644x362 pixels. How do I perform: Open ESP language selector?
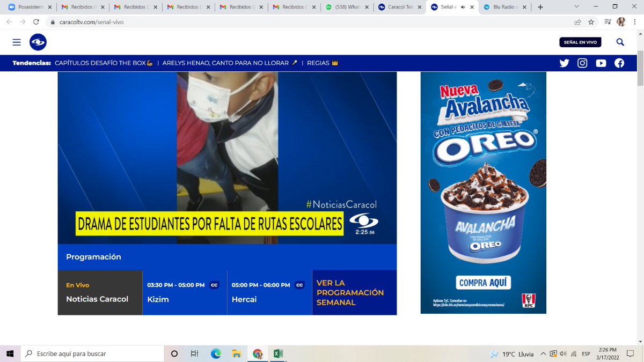pyautogui.click(x=586, y=354)
